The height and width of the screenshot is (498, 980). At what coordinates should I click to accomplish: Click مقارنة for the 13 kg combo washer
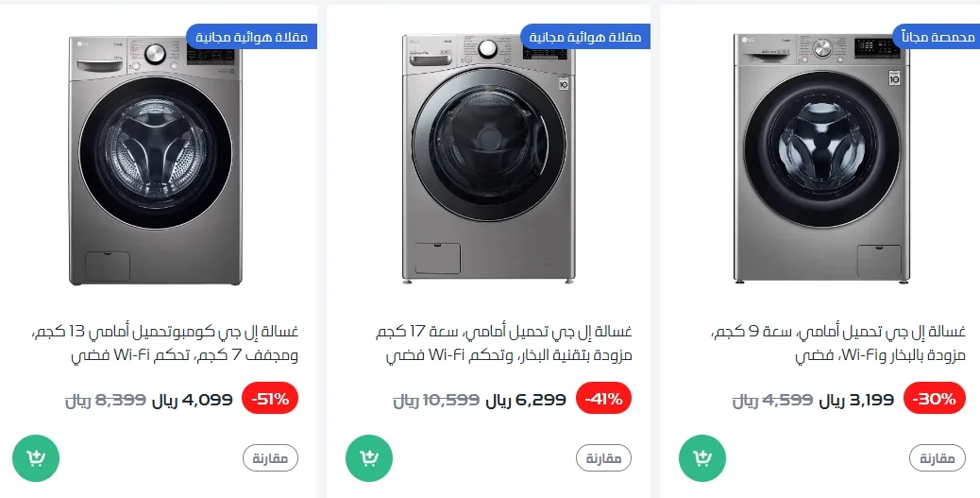(x=270, y=459)
